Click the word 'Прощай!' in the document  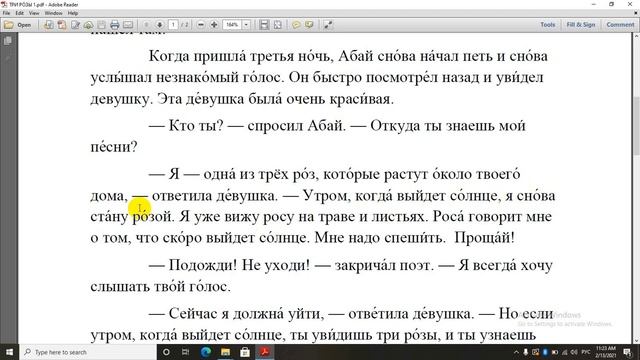pyautogui.click(x=484, y=238)
